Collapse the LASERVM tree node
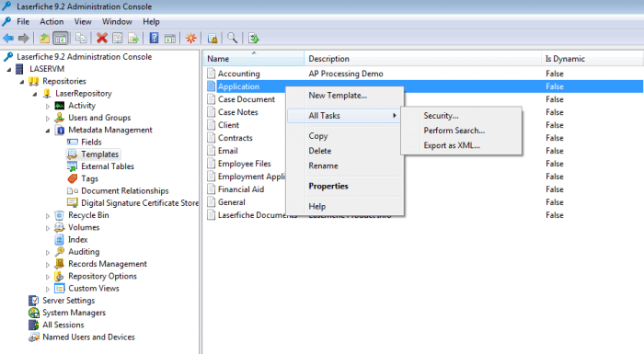 pos(9,69)
